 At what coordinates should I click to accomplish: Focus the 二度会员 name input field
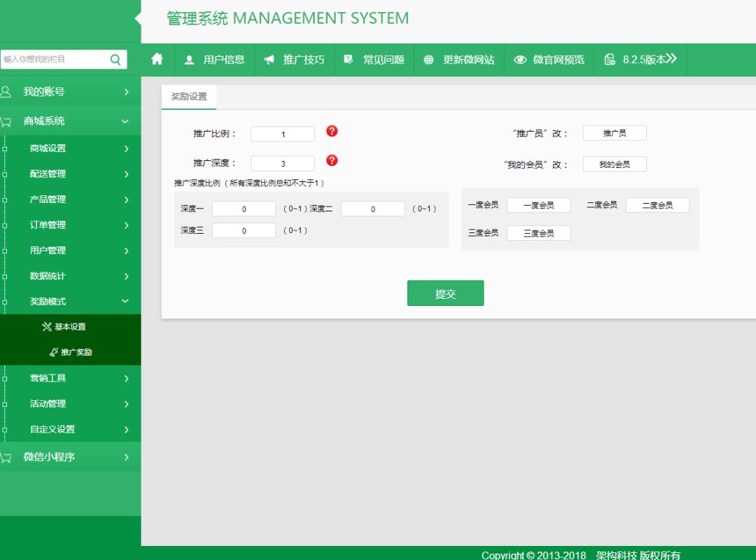tap(657, 205)
